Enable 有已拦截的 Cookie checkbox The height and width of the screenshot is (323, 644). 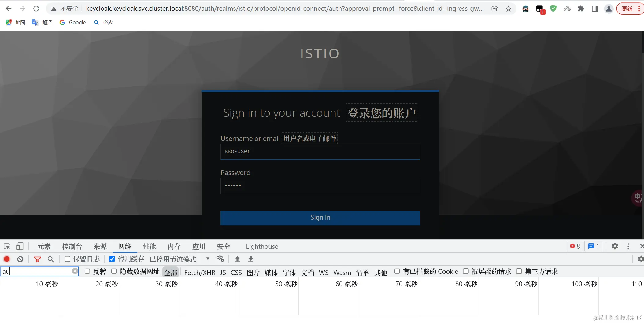click(x=397, y=271)
